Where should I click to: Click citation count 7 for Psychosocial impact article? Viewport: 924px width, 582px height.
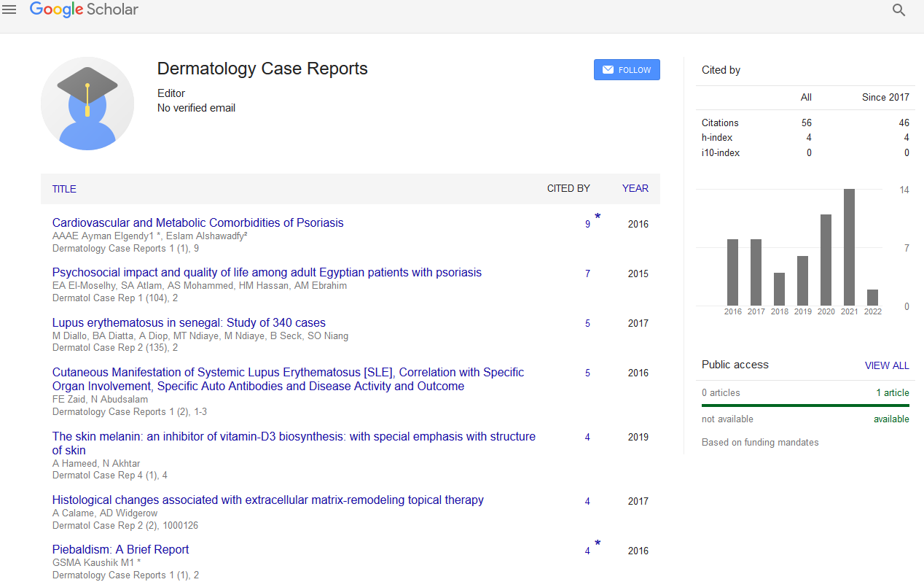[x=587, y=274]
